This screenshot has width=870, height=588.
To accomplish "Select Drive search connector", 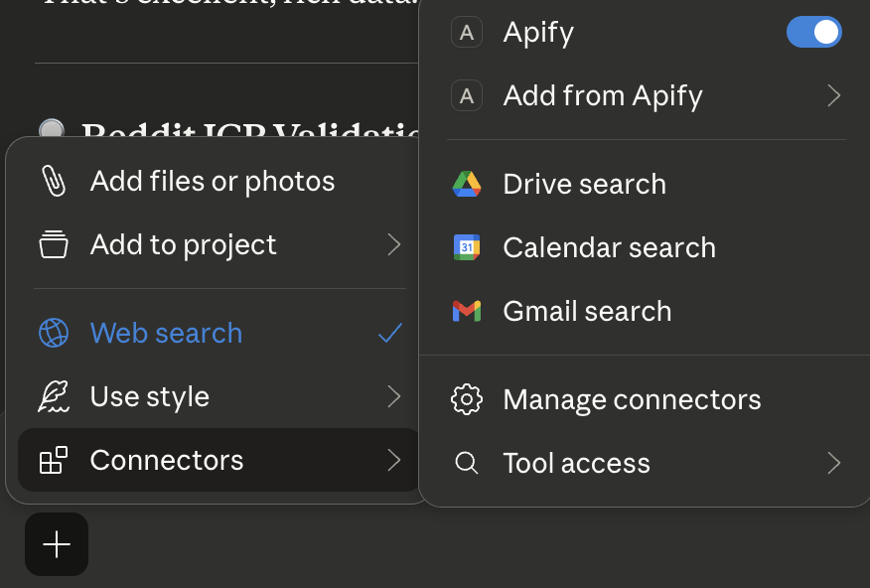I will coord(647,184).
